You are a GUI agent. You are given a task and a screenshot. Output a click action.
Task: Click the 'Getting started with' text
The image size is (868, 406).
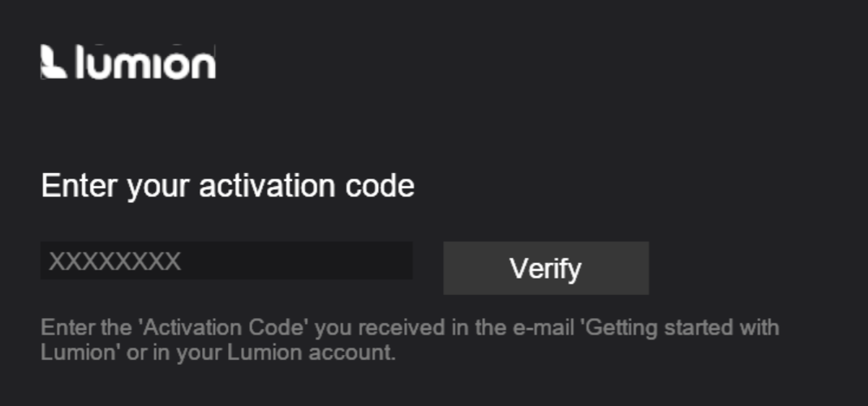coord(682,328)
